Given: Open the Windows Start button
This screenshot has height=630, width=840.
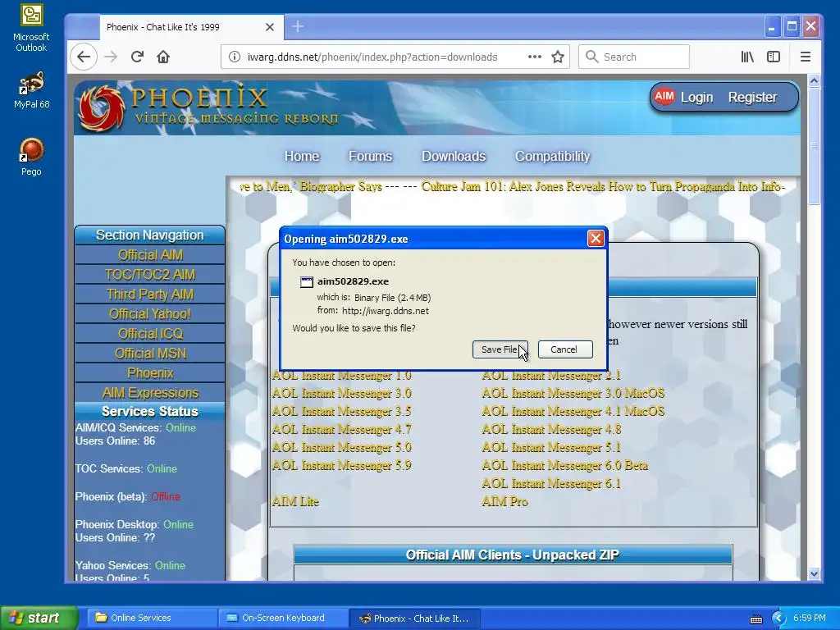Looking at the screenshot, I should tap(39, 618).
